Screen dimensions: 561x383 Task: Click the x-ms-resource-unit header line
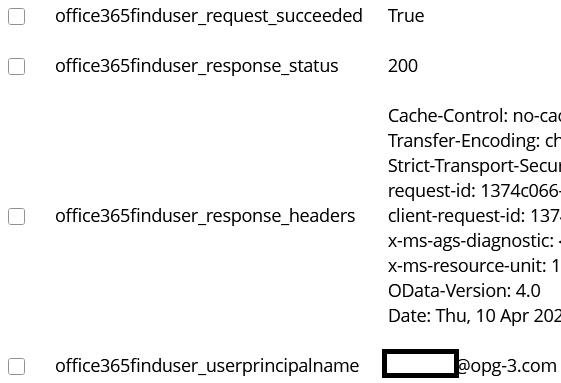click(x=474, y=266)
